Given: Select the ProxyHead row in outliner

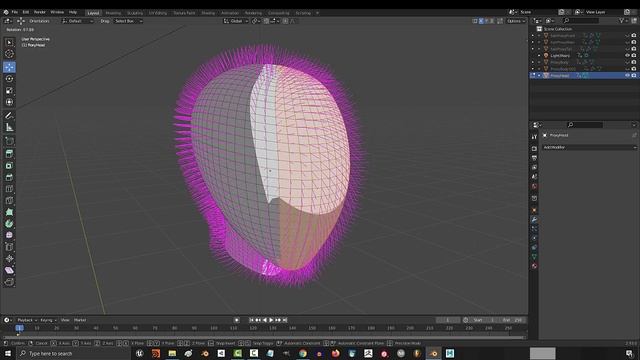Looking at the screenshot, I should [583, 76].
